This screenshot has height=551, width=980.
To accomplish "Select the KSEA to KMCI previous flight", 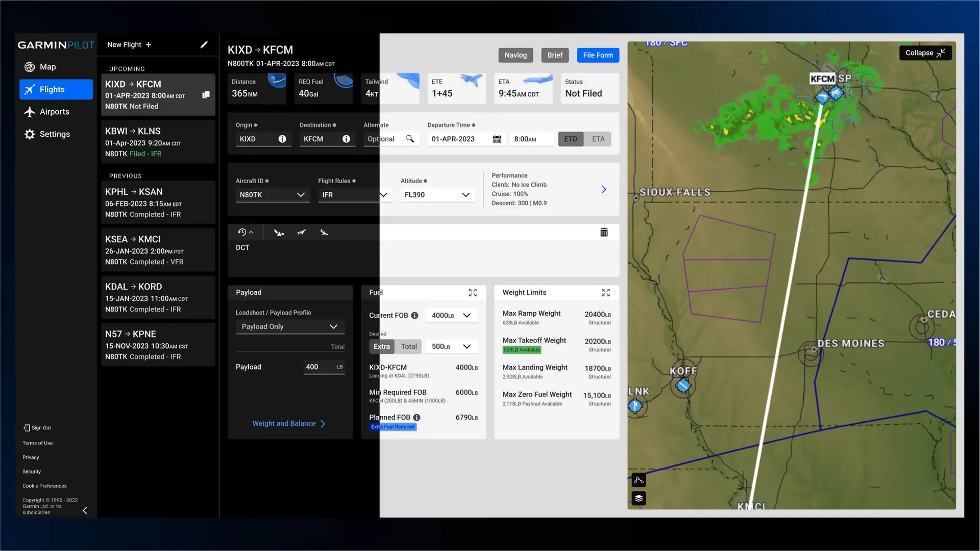I will [158, 250].
